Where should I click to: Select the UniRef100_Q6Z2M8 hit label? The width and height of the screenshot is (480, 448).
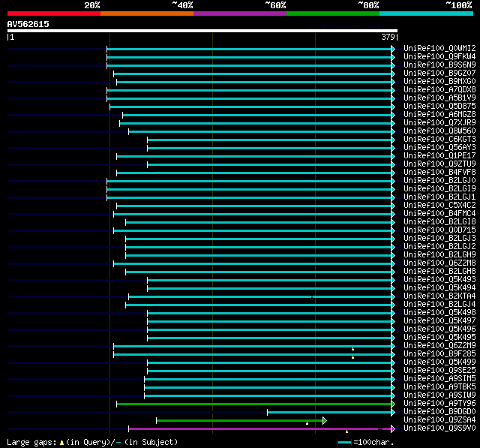point(439,263)
